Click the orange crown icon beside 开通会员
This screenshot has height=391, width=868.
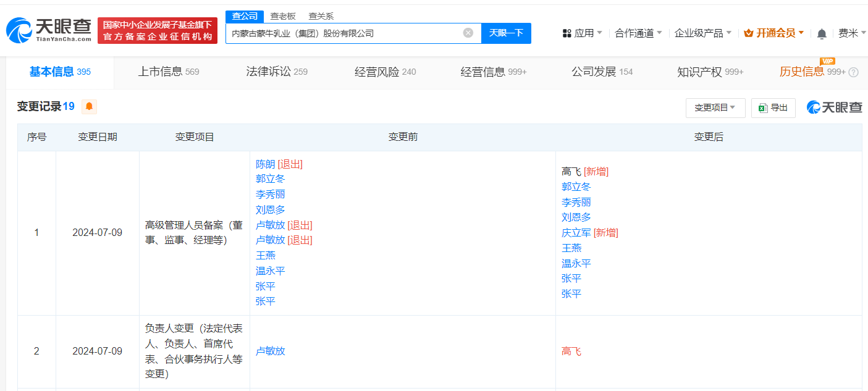pyautogui.click(x=749, y=33)
